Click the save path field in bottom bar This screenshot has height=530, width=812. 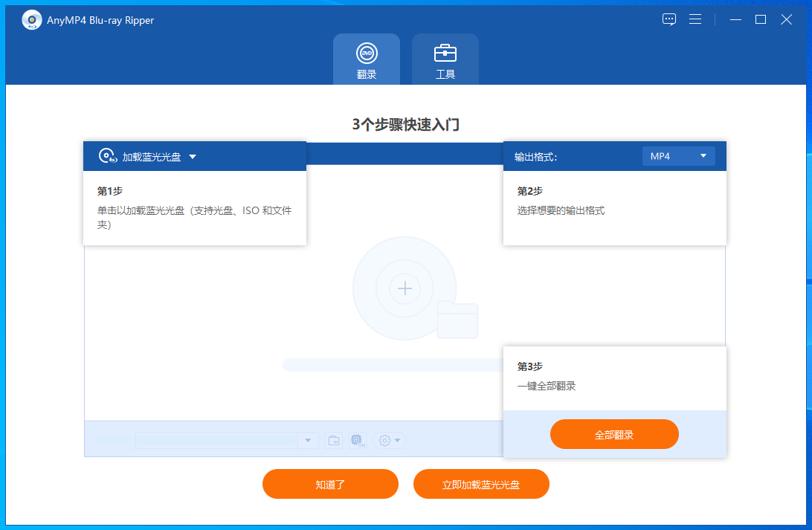[x=217, y=440]
